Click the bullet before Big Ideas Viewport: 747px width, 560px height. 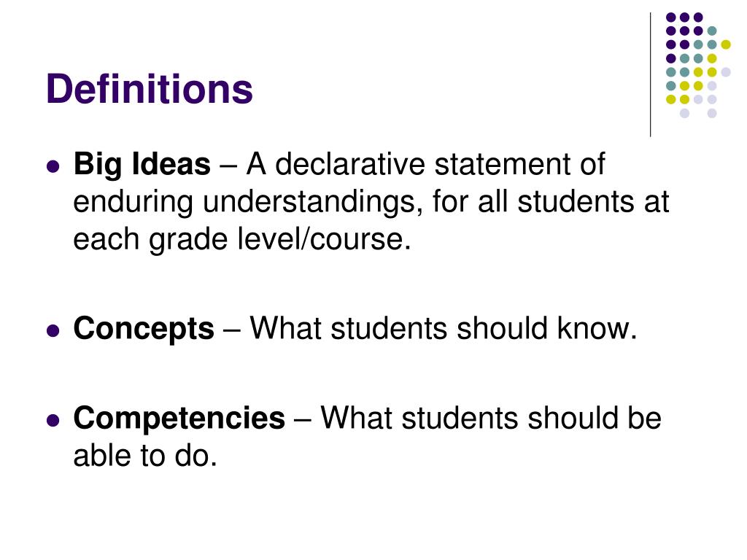click(x=53, y=167)
